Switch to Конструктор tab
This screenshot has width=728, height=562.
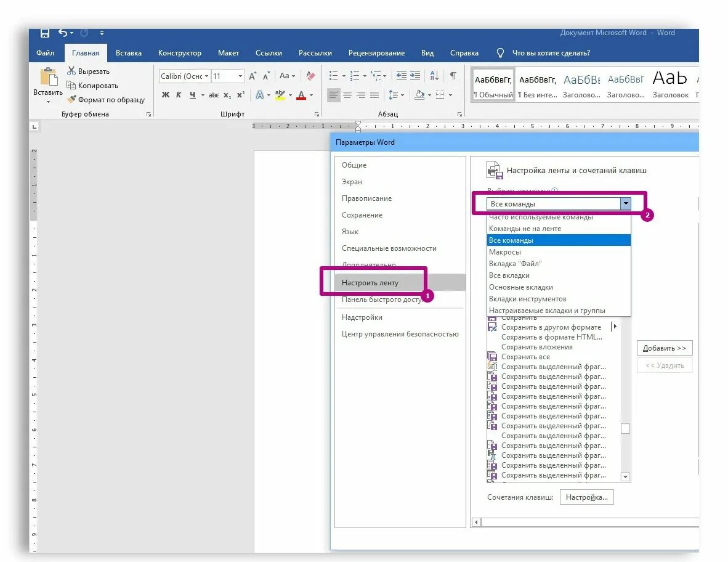click(x=180, y=53)
